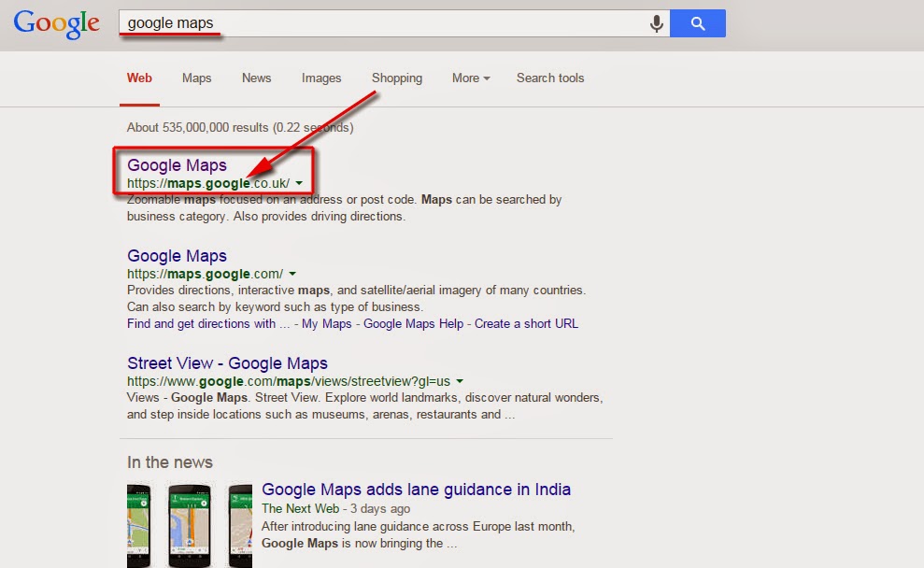
Task: Switch to the News tab
Action: click(256, 78)
